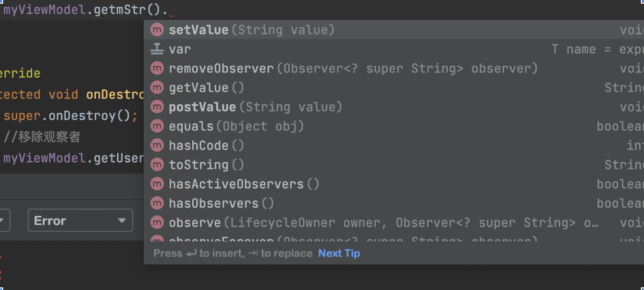Click the method icon beside setValue
Viewport: 644px width, 290px height.
pyautogui.click(x=157, y=30)
